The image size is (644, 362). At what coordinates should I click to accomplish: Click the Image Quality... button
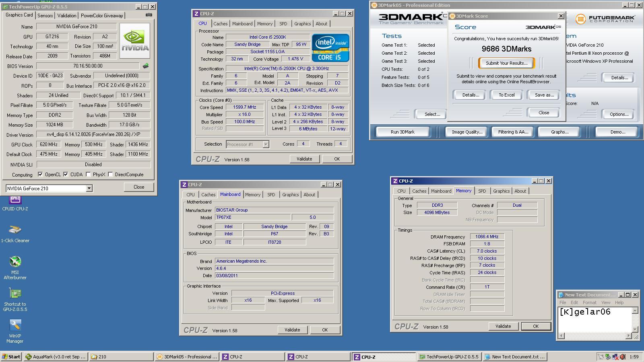click(467, 132)
